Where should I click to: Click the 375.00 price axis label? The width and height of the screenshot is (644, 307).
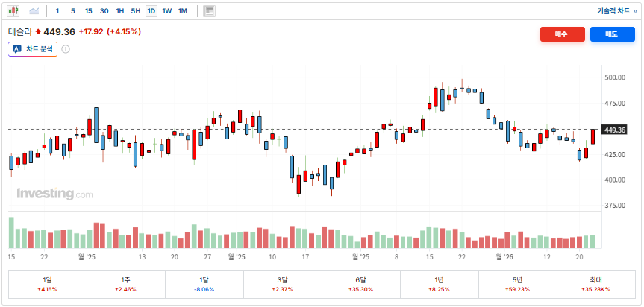615,206
